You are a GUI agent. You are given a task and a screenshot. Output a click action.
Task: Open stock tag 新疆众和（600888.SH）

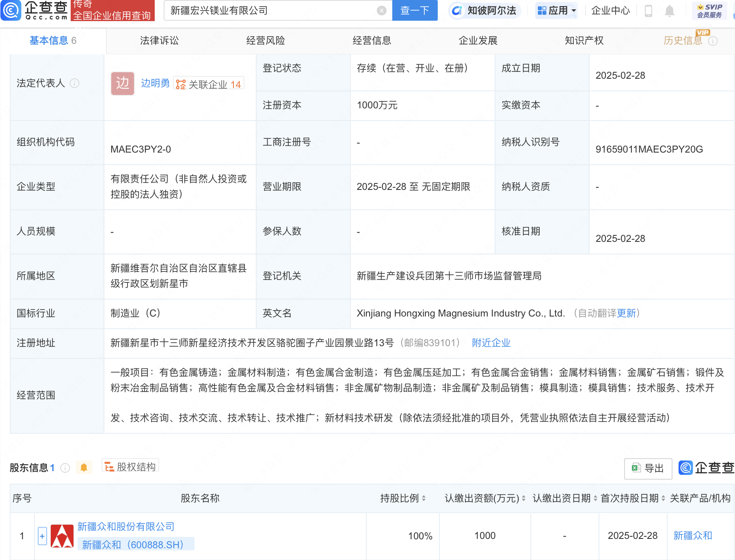click(136, 545)
